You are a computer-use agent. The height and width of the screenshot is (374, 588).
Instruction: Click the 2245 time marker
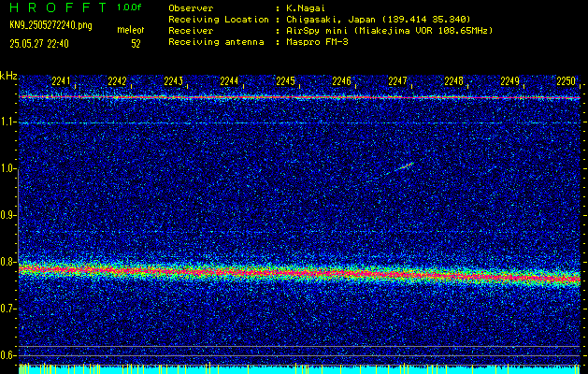click(285, 81)
